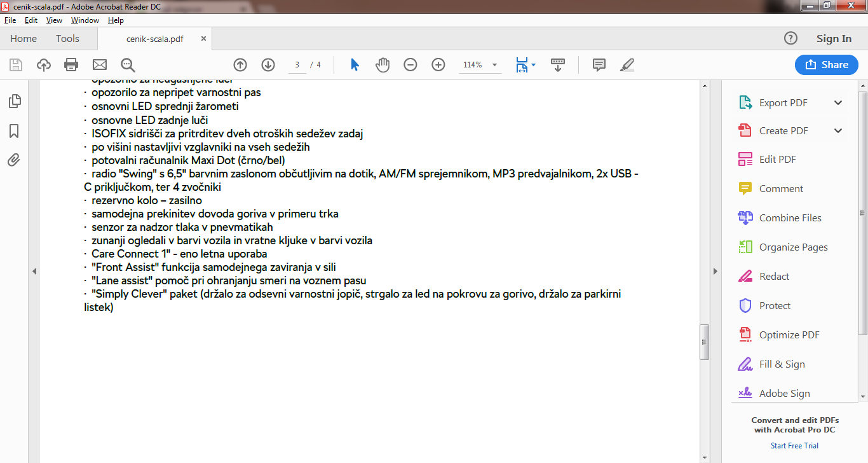
Task: Click the text "rezervno kolo – zasilno"
Action: click(147, 200)
